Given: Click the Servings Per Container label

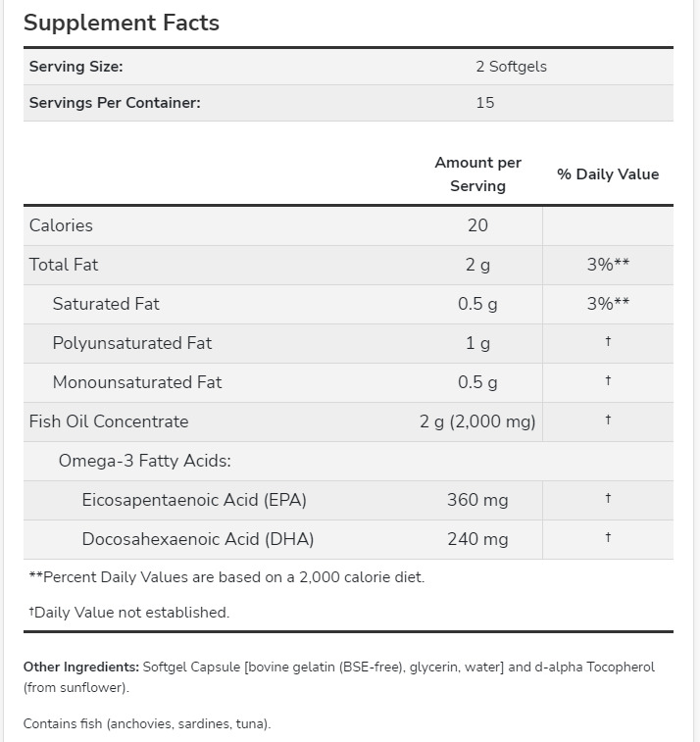Looking at the screenshot, I should point(115,102).
